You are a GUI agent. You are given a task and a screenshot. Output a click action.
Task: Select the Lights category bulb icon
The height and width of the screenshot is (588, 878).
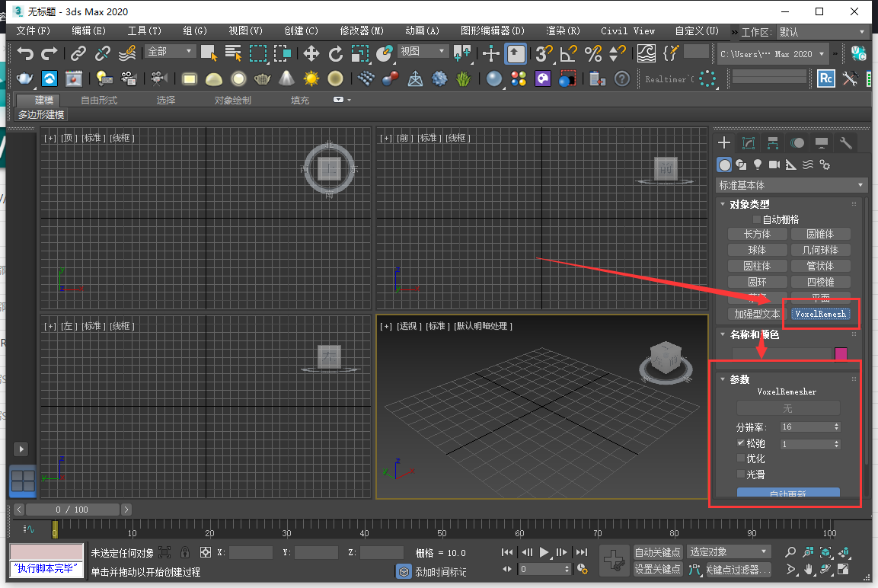click(x=758, y=165)
